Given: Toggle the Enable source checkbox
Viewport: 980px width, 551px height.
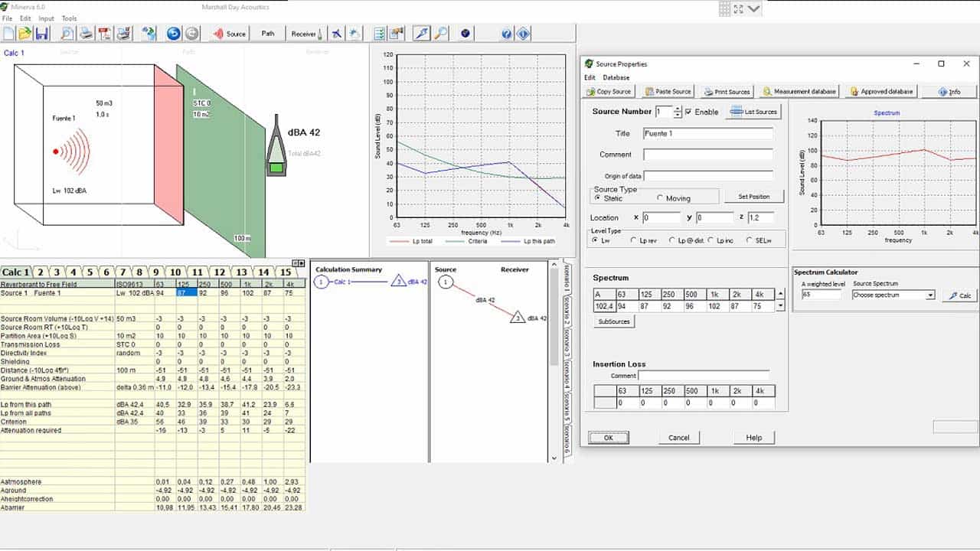Looking at the screenshot, I should (x=688, y=112).
